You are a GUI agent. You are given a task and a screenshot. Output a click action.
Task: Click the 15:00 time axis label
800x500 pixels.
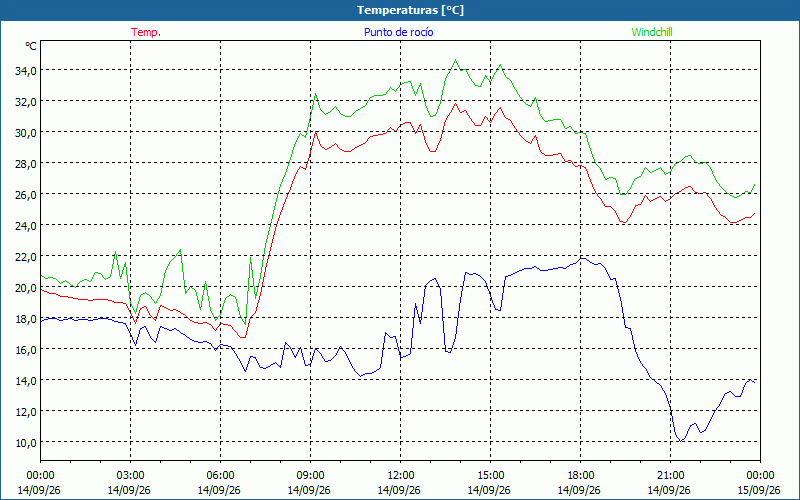coord(490,476)
